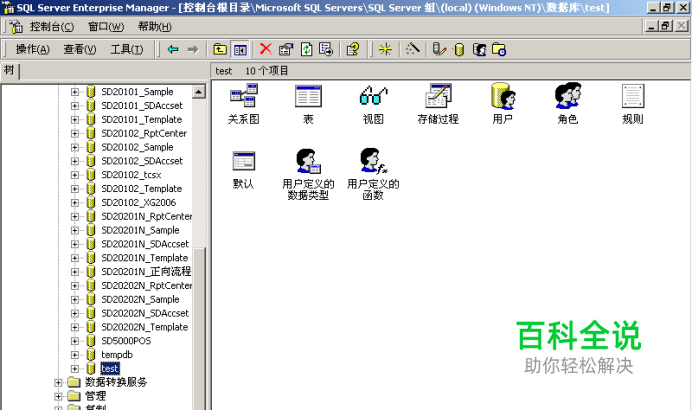Image resolution: width=692 pixels, height=410 pixels.
Task: Open the 工具(T) menu
Action: pos(127,49)
